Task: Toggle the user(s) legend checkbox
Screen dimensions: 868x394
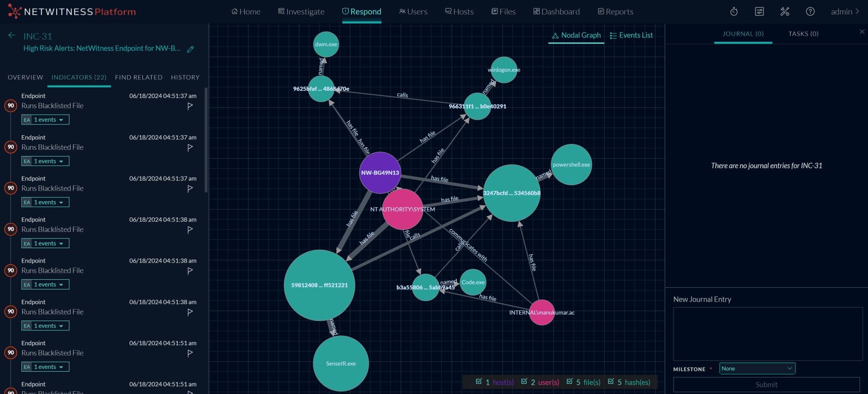Action: 524,381
